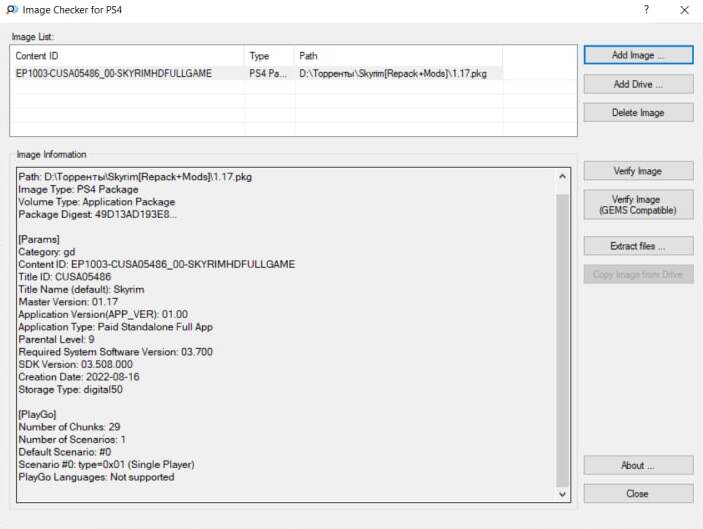
Task: Click the Add Drive button
Action: click(638, 84)
